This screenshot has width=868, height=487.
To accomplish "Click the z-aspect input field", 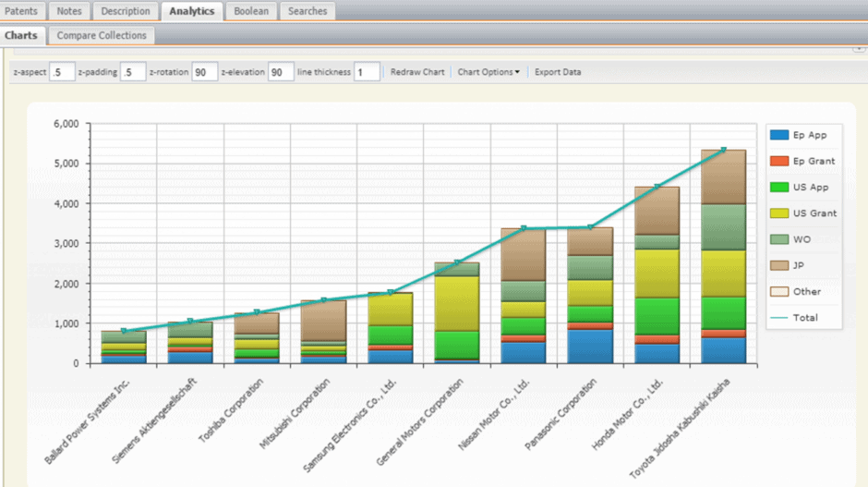I will (62, 72).
